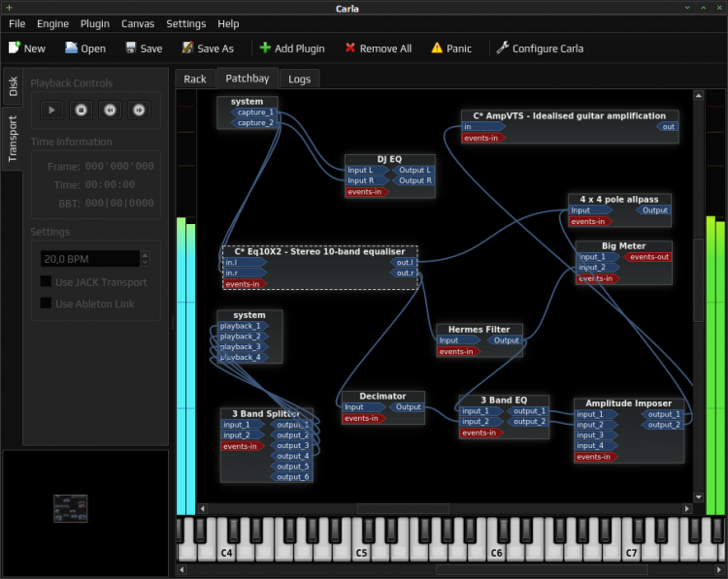Decrease BPM with the spinner down arrow
The width and height of the screenshot is (728, 579).
(145, 263)
